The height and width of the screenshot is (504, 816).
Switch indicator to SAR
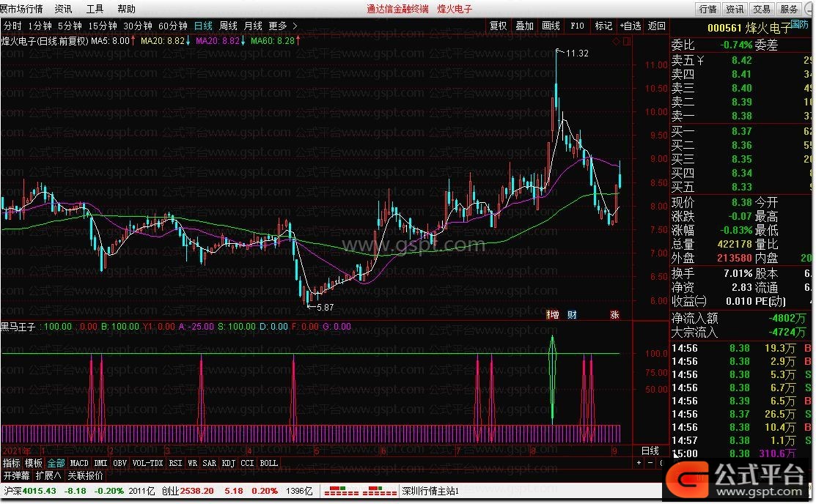coord(209,463)
